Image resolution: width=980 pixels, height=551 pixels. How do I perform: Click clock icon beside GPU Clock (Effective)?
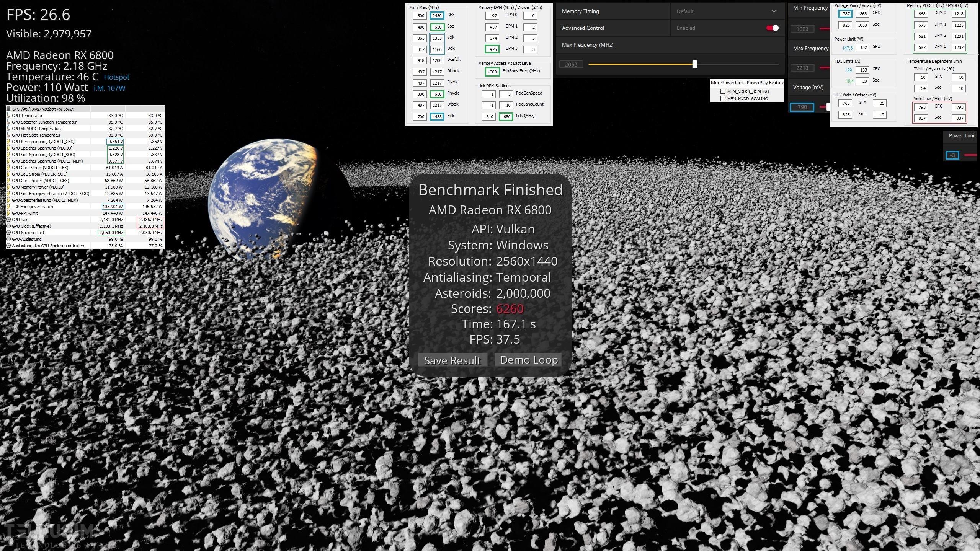9,226
